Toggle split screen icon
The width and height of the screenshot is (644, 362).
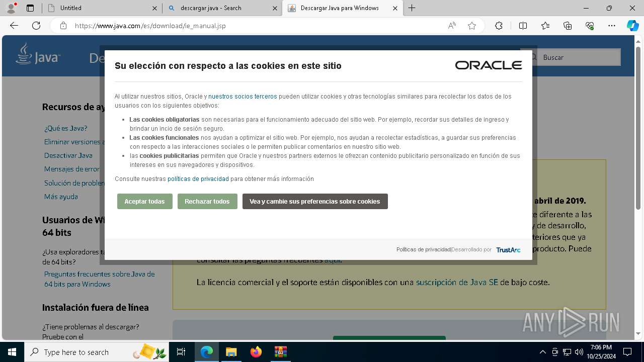(523, 26)
